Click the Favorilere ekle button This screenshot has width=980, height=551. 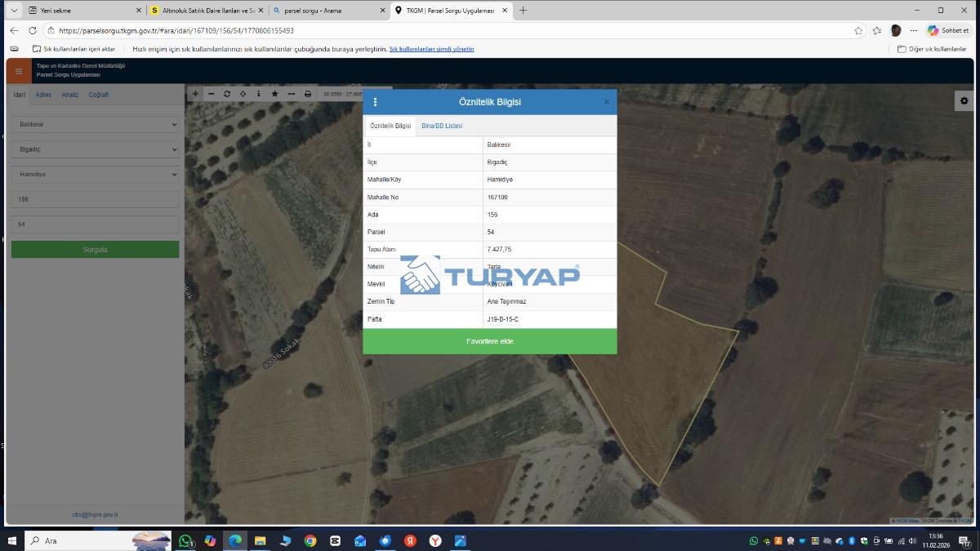click(x=490, y=341)
